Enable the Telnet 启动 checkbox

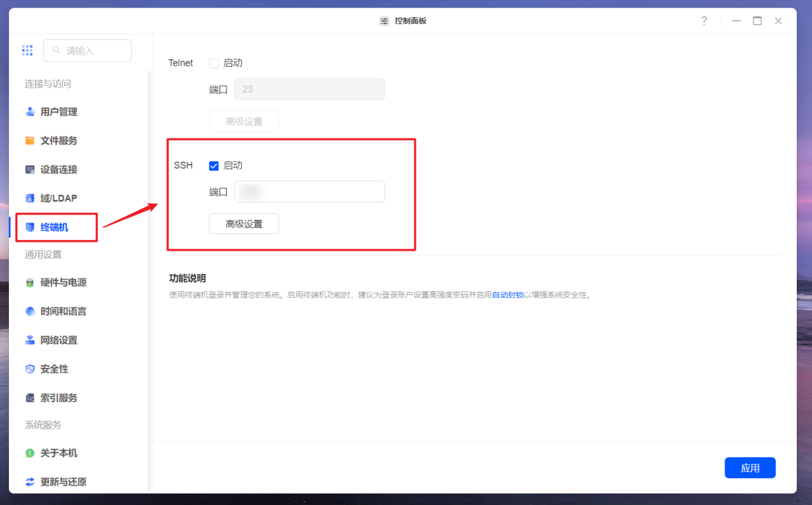213,63
